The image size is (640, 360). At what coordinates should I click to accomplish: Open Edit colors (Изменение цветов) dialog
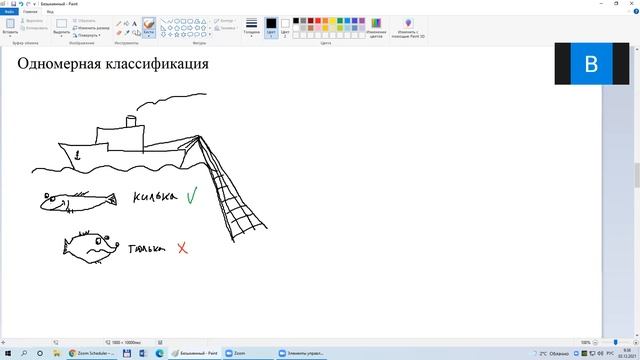376,28
